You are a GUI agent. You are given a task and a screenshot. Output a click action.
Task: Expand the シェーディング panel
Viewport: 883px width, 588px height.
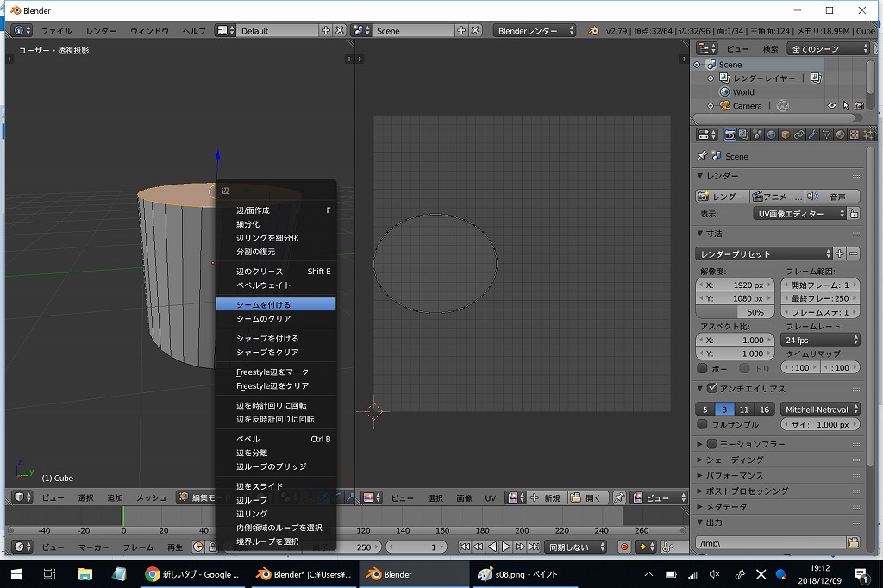(734, 460)
